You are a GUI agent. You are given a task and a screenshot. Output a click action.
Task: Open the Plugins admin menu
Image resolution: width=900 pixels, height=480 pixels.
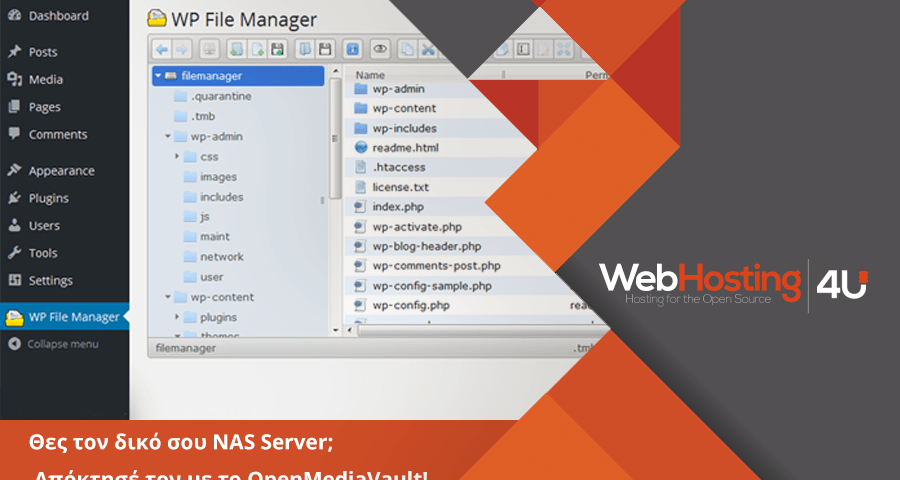(x=48, y=198)
